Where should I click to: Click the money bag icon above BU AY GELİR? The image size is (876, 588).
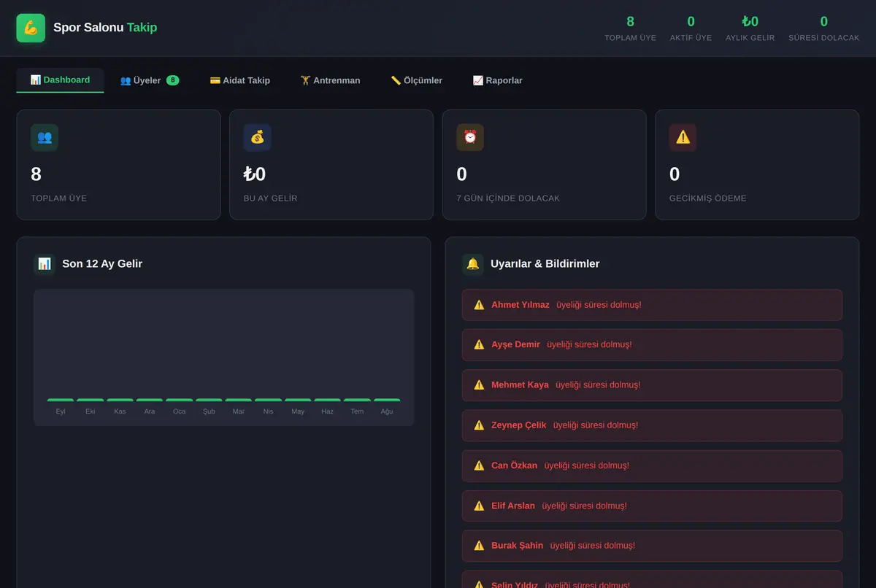tap(258, 137)
